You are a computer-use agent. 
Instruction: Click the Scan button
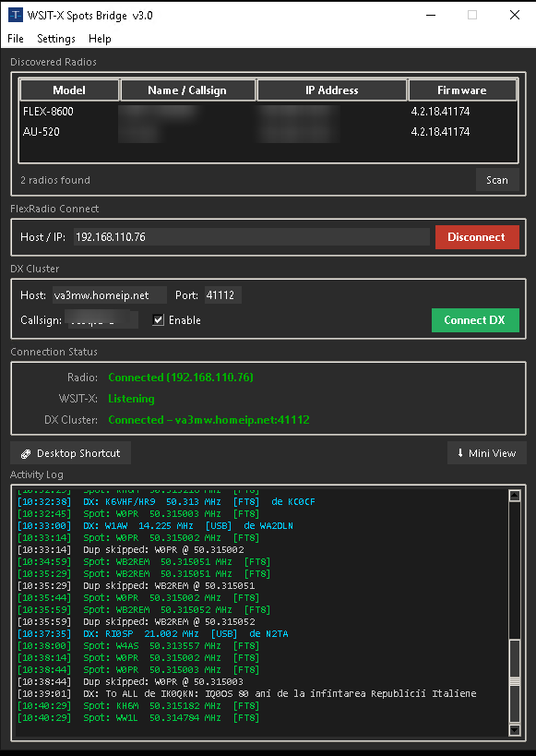tap(497, 180)
